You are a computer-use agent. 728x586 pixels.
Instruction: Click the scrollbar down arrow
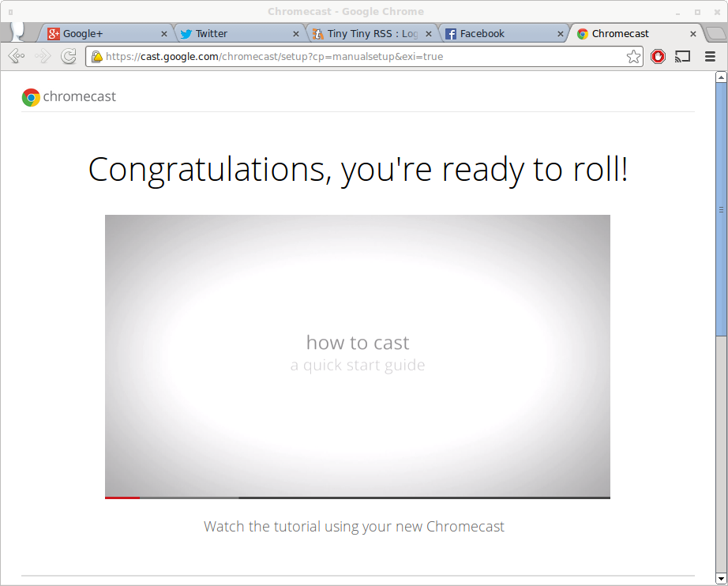tap(721, 579)
